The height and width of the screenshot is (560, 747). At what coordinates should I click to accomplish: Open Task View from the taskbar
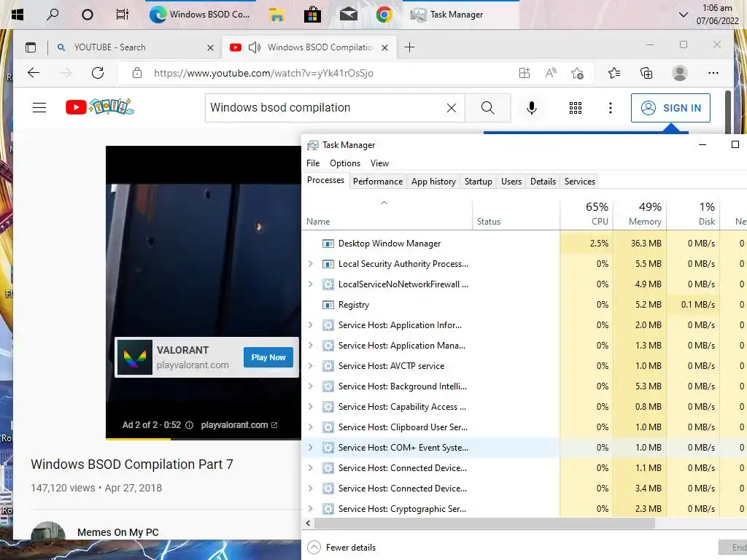pyautogui.click(x=123, y=15)
